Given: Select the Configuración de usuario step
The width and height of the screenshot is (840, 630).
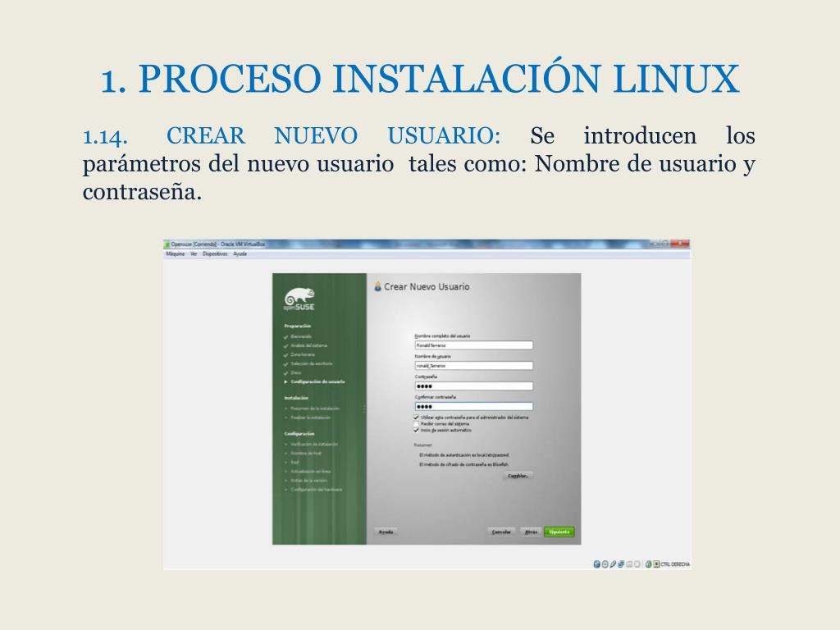Looking at the screenshot, I should pyautogui.click(x=317, y=382).
